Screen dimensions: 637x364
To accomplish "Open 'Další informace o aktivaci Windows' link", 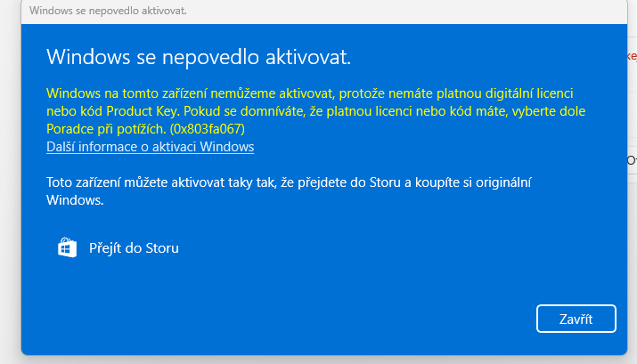I will coord(151,147).
